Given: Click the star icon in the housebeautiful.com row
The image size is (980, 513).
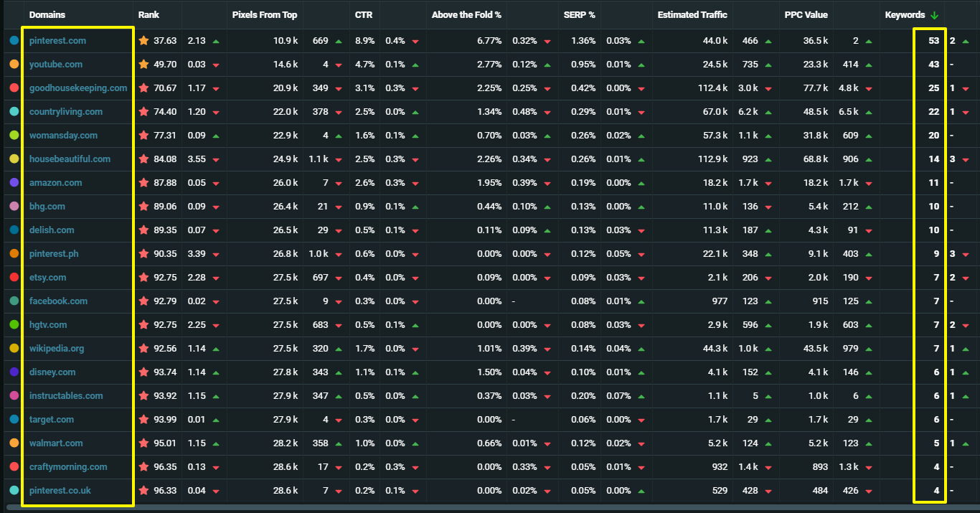Looking at the screenshot, I should [143, 159].
